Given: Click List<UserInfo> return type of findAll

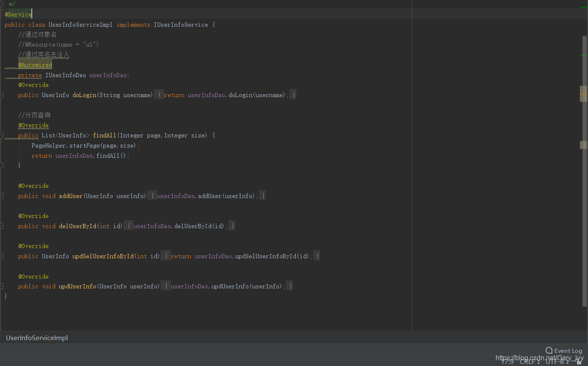Looking at the screenshot, I should 66,135.
